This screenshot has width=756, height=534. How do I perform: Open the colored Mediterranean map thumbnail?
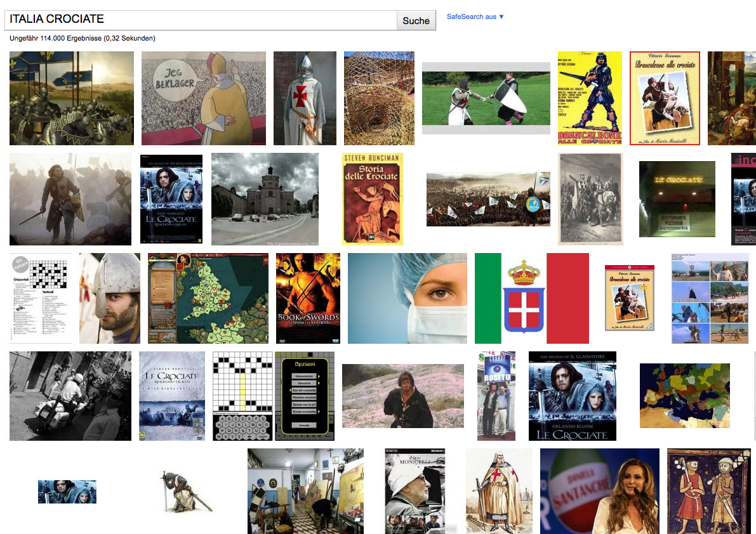(685, 396)
